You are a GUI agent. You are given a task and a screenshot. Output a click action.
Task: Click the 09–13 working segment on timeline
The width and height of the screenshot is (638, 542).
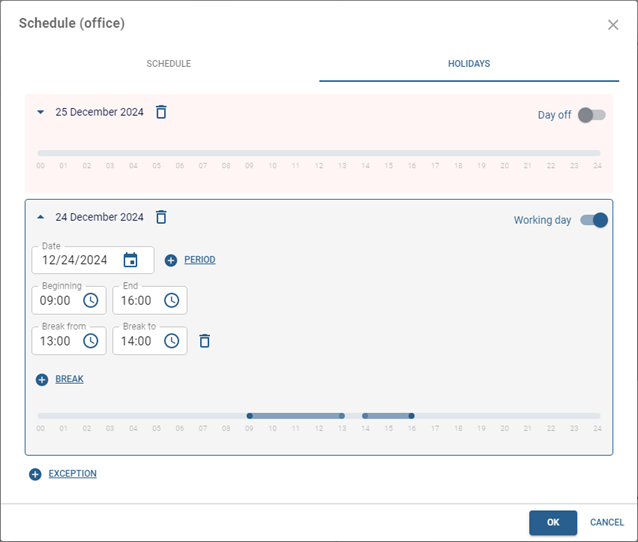coord(296,416)
